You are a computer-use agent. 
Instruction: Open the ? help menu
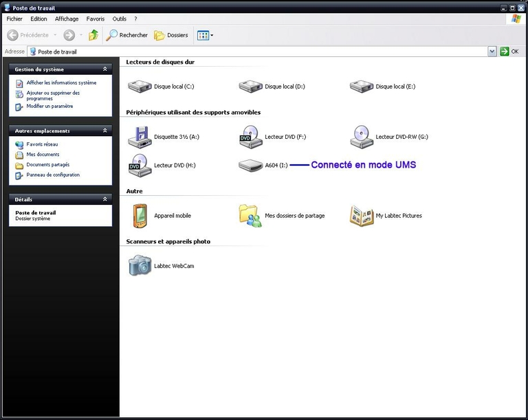click(135, 19)
